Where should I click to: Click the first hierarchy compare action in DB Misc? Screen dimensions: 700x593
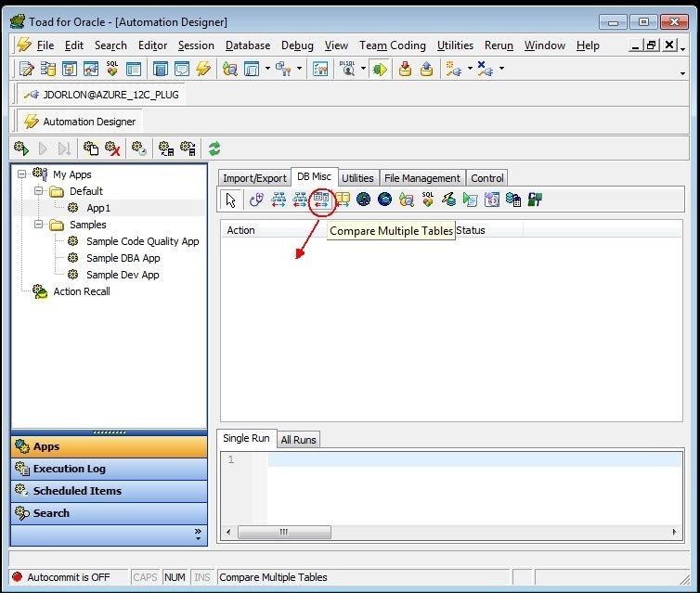click(x=279, y=200)
